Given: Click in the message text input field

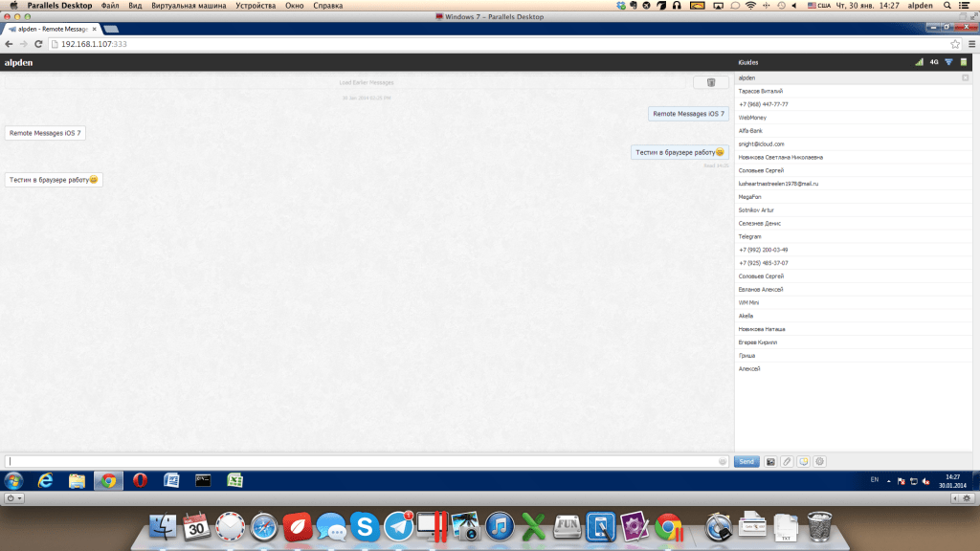Looking at the screenshot, I should click(364, 461).
